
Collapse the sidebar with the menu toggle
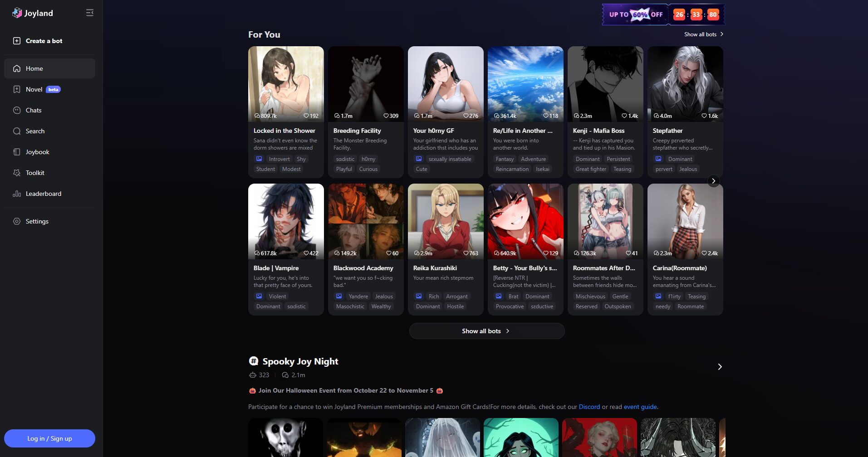[90, 13]
